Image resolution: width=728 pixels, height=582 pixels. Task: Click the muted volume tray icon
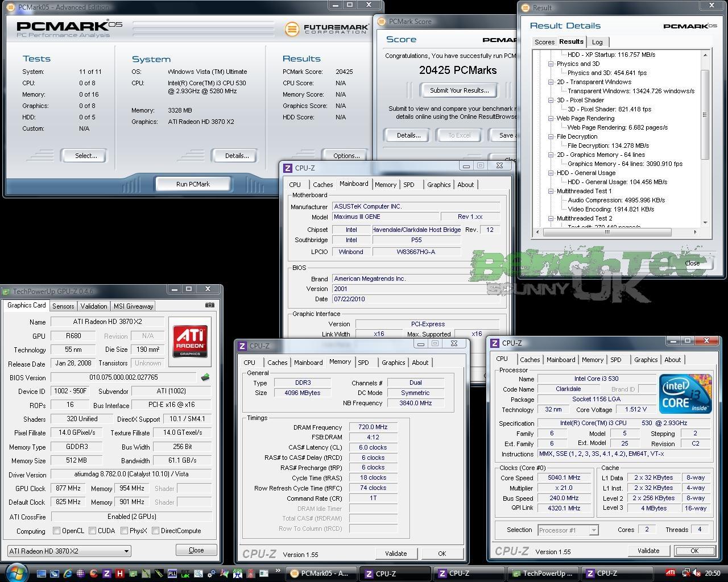click(x=696, y=573)
